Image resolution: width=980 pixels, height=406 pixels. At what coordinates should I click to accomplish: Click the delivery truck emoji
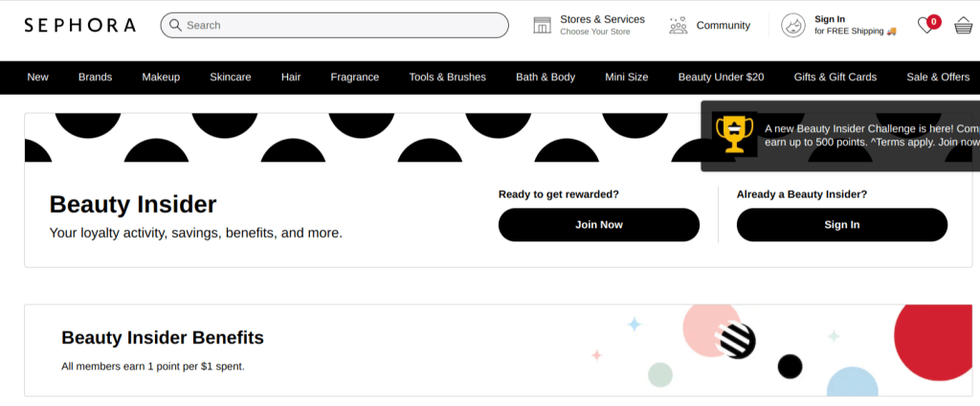point(891,32)
